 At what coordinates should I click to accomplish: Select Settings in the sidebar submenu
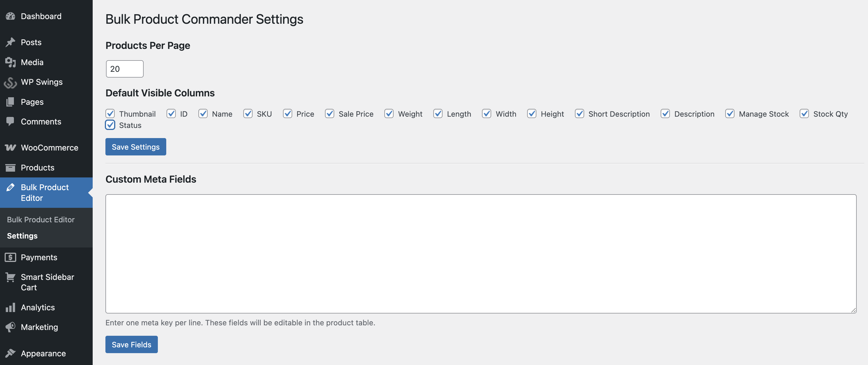tap(22, 235)
